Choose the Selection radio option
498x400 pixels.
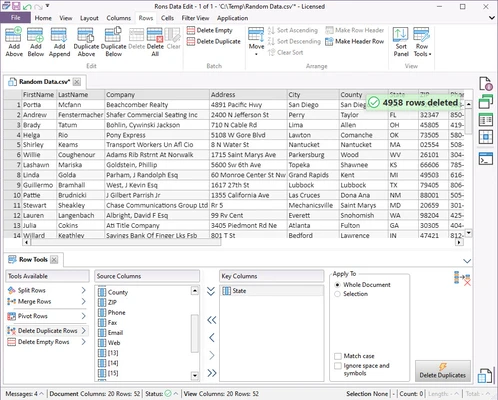tap(351, 294)
